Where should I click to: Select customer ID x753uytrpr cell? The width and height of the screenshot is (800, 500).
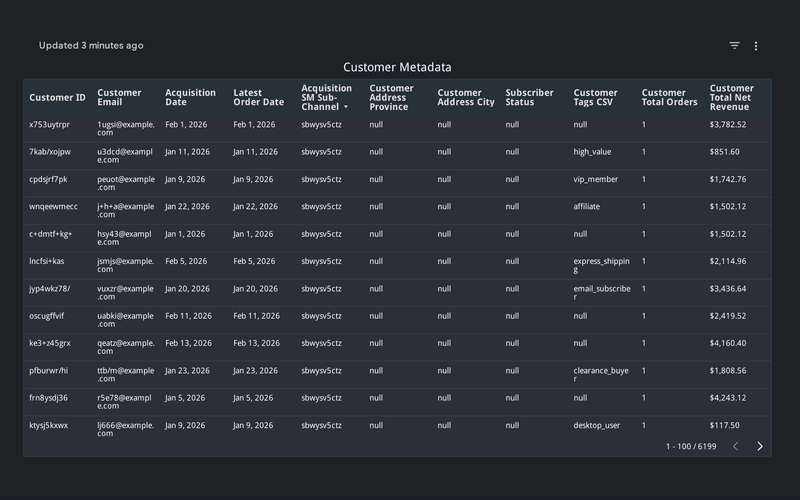[x=50, y=125]
